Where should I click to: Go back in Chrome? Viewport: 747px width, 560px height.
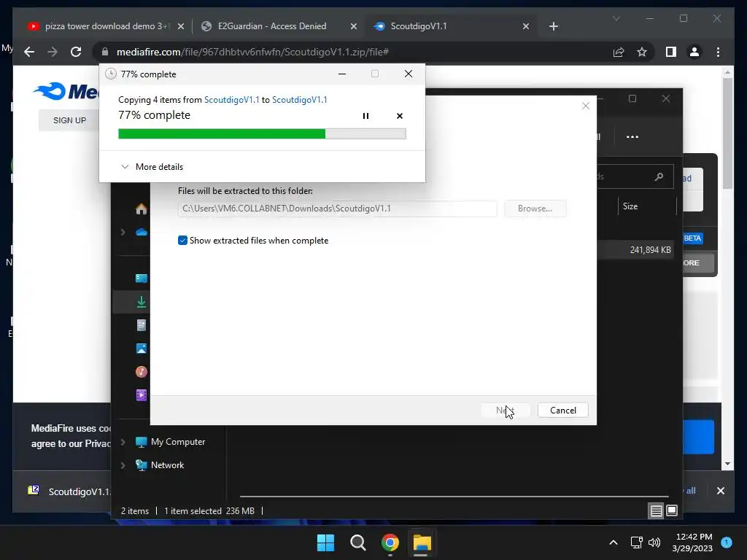click(x=29, y=52)
